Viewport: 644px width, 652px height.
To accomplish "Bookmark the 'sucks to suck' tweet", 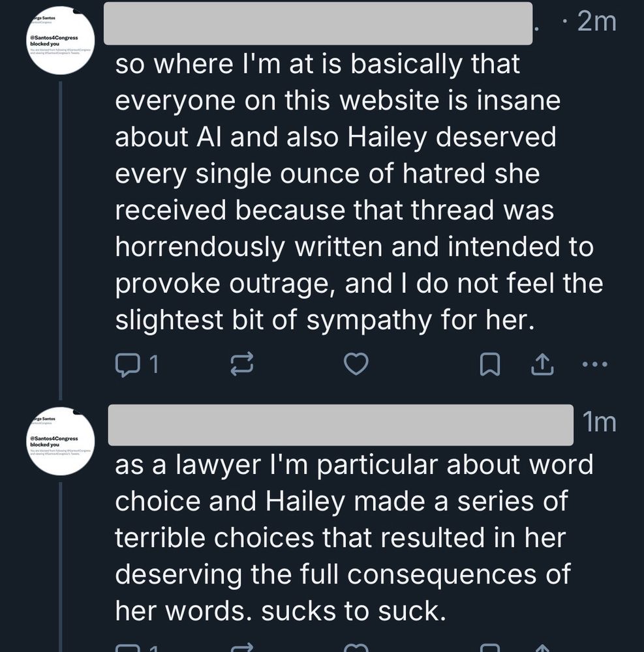I will click(x=489, y=648).
